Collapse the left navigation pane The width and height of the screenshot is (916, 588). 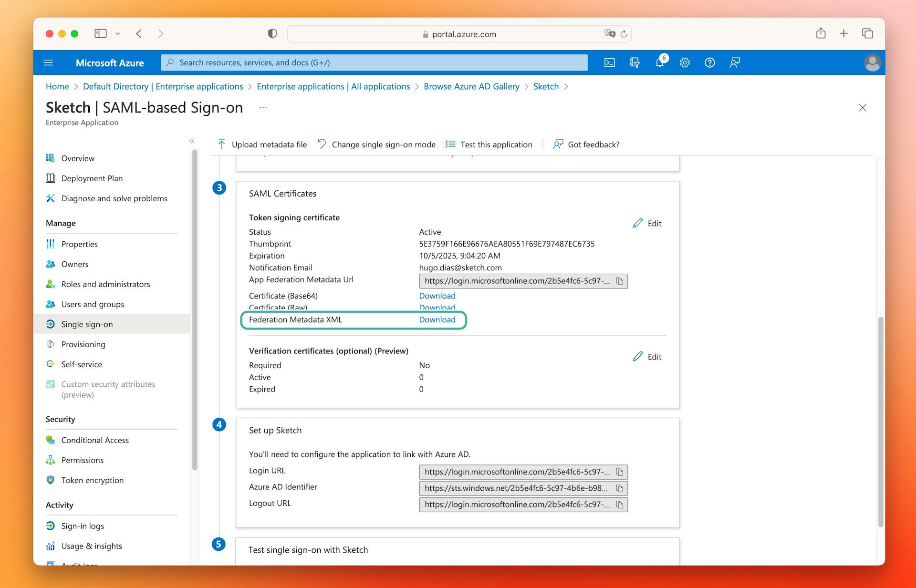[x=192, y=141]
